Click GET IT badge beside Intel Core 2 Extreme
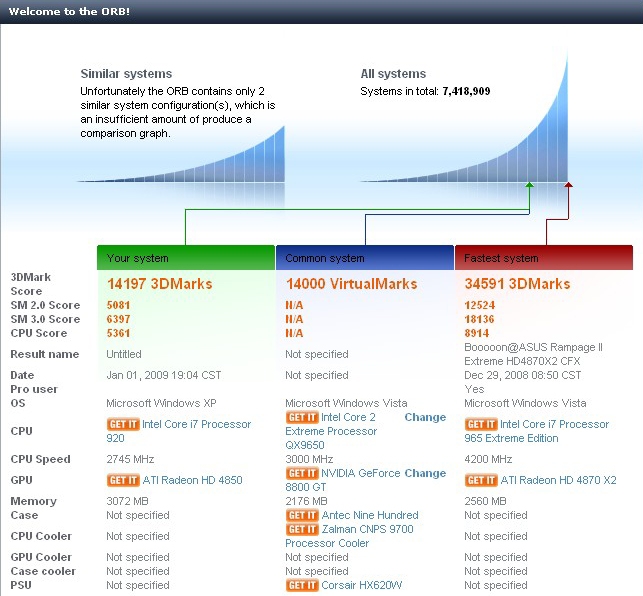 point(302,417)
